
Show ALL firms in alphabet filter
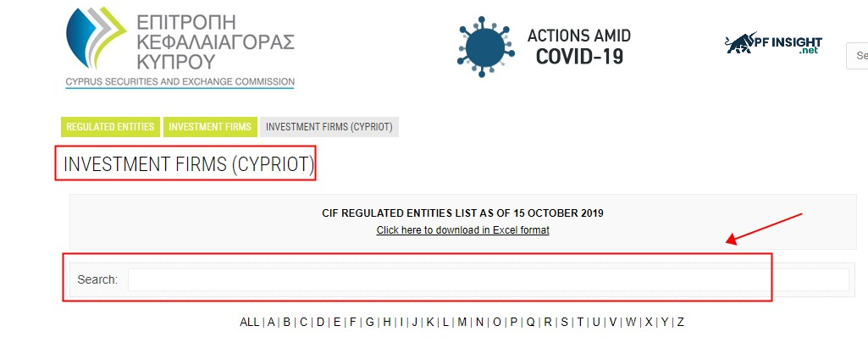pos(250,322)
